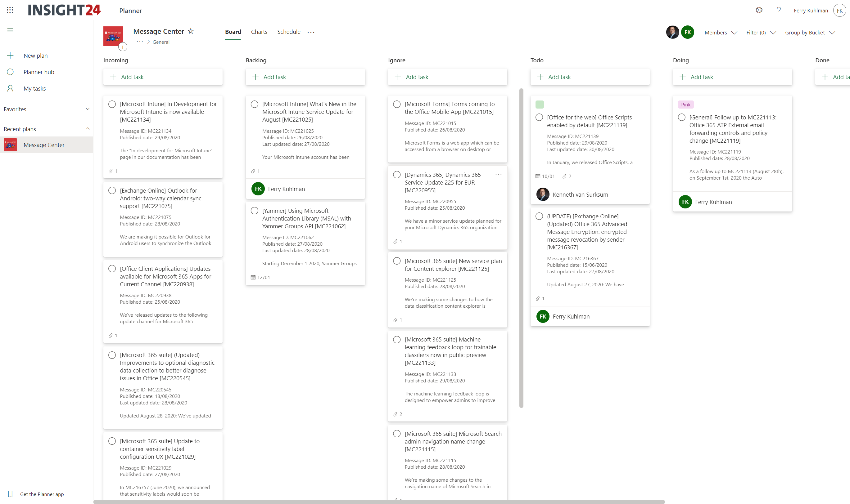Click green label on Office Scripts card
The height and width of the screenshot is (504, 850).
tap(539, 104)
